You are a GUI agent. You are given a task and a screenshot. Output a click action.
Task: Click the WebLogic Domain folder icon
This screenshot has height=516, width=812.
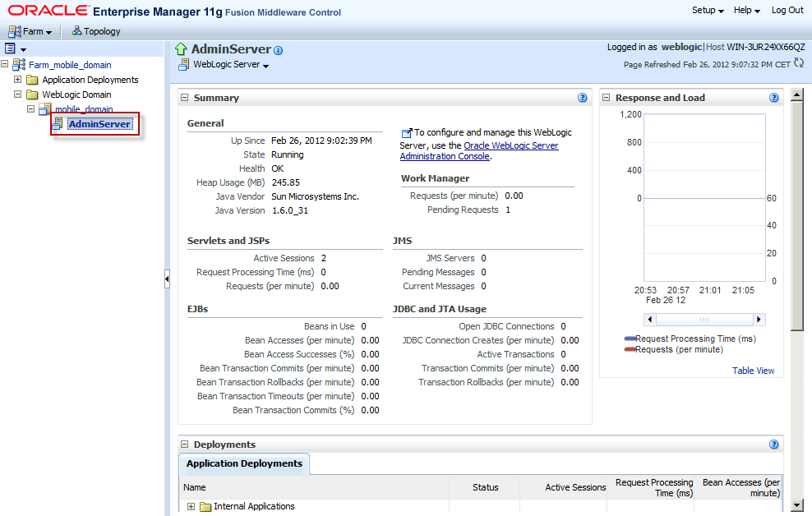[x=32, y=94]
